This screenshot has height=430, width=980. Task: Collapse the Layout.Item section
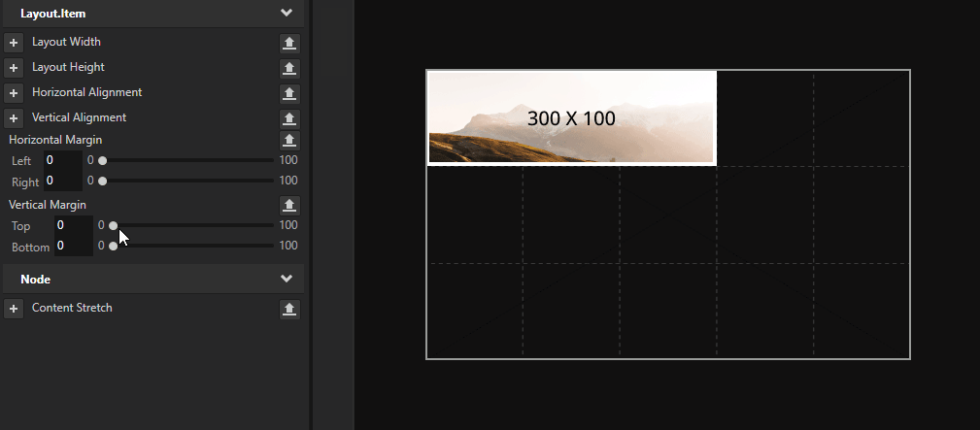point(287,14)
